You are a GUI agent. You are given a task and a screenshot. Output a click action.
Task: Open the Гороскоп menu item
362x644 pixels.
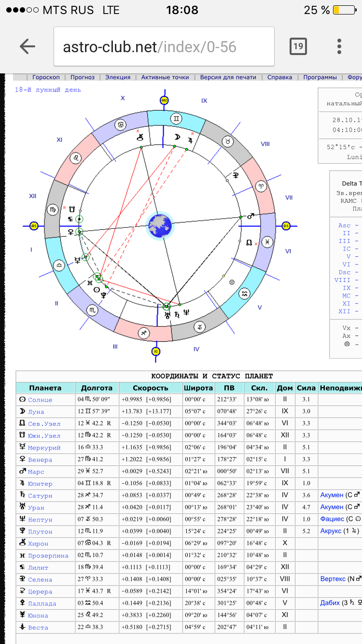(x=46, y=77)
